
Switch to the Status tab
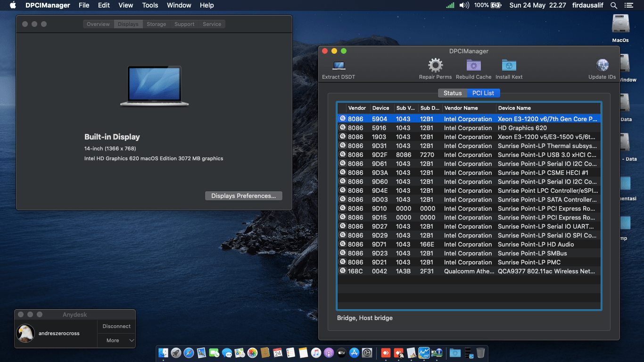tap(452, 93)
